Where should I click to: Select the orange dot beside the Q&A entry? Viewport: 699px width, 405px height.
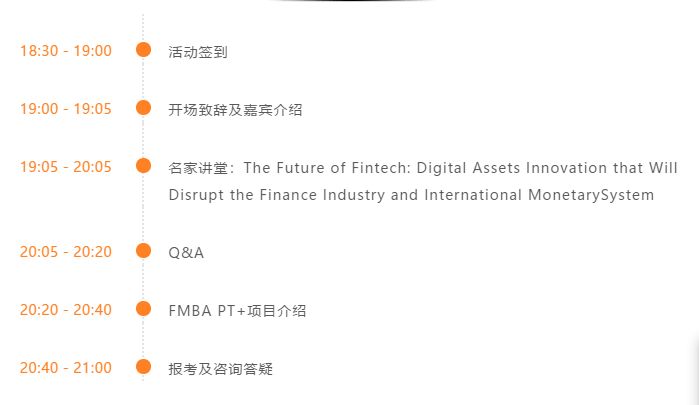pyautogui.click(x=143, y=251)
